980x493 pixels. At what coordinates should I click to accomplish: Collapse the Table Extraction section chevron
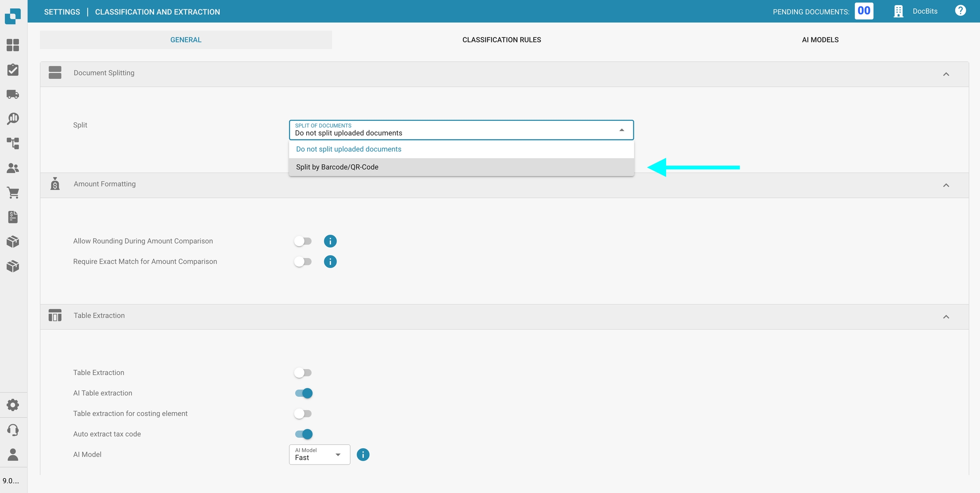946,317
